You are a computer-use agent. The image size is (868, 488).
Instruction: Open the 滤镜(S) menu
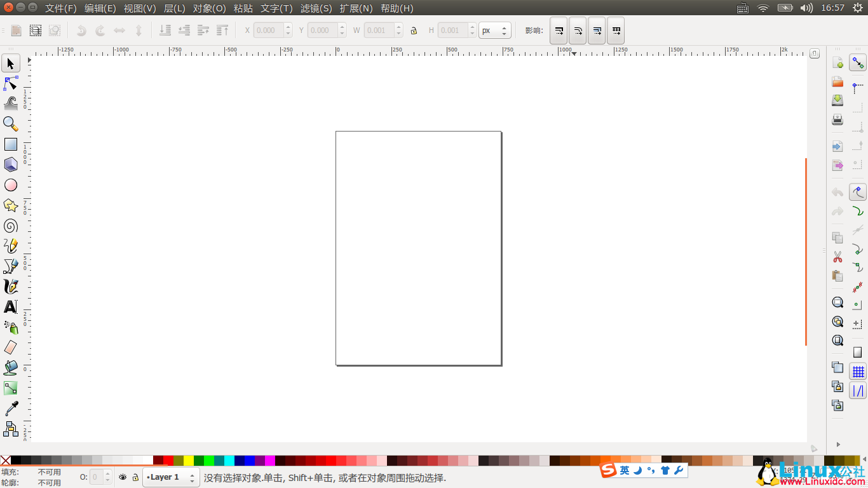click(316, 8)
